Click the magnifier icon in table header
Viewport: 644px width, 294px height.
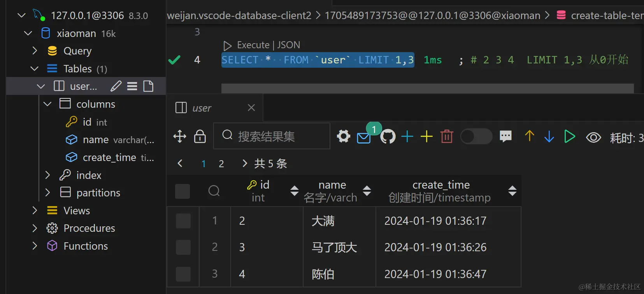click(214, 191)
